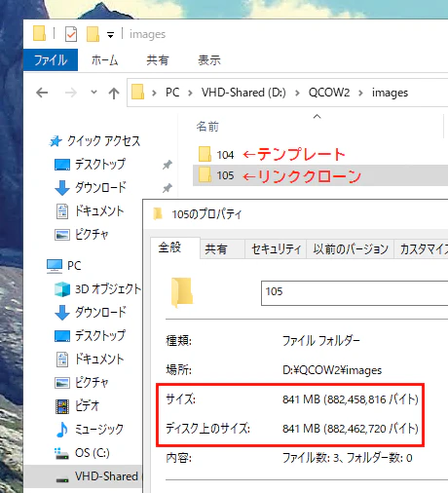Click the new folder icon in quick access toolbar

point(93,34)
